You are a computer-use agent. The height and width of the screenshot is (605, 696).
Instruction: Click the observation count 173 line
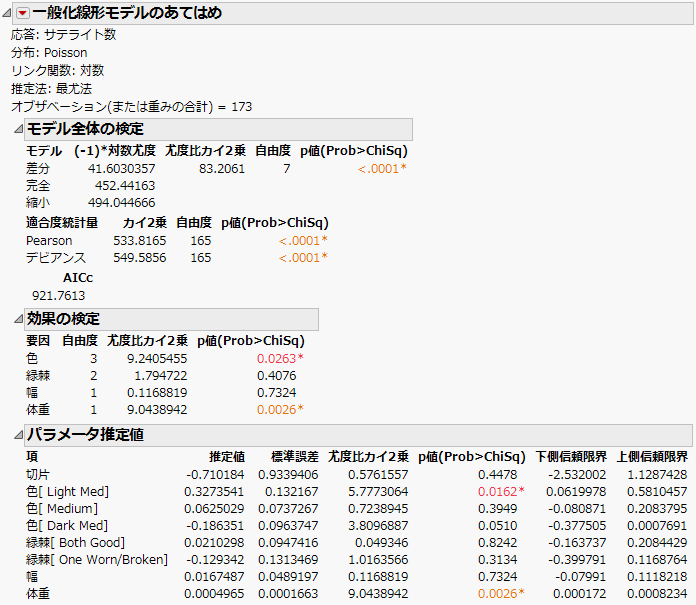coord(131,107)
